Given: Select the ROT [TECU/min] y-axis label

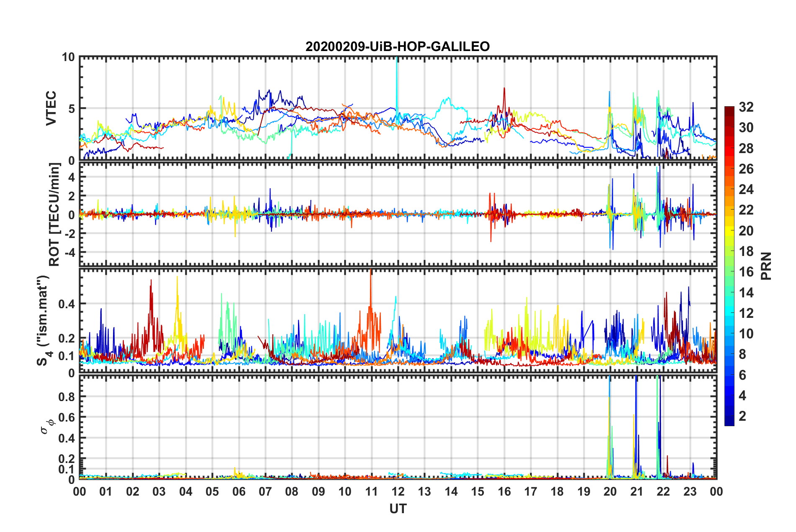Looking at the screenshot, I should tap(54, 215).
